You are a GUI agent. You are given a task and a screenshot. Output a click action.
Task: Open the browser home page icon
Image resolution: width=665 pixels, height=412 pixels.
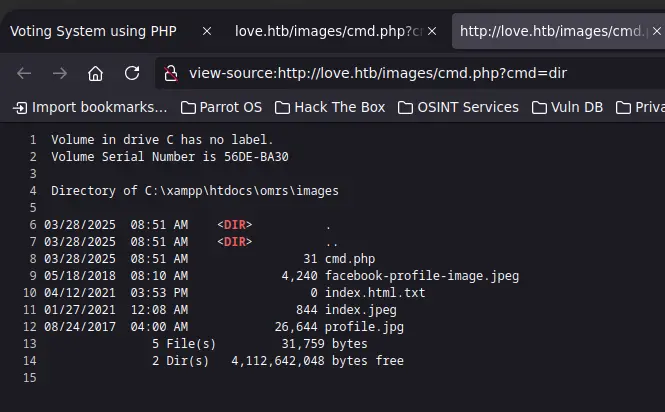pos(96,74)
